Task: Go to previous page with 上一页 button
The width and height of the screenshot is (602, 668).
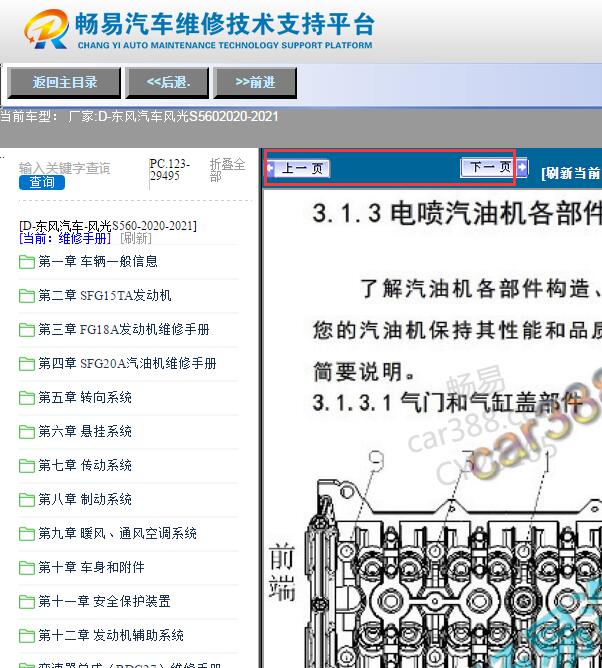Action: 303,169
